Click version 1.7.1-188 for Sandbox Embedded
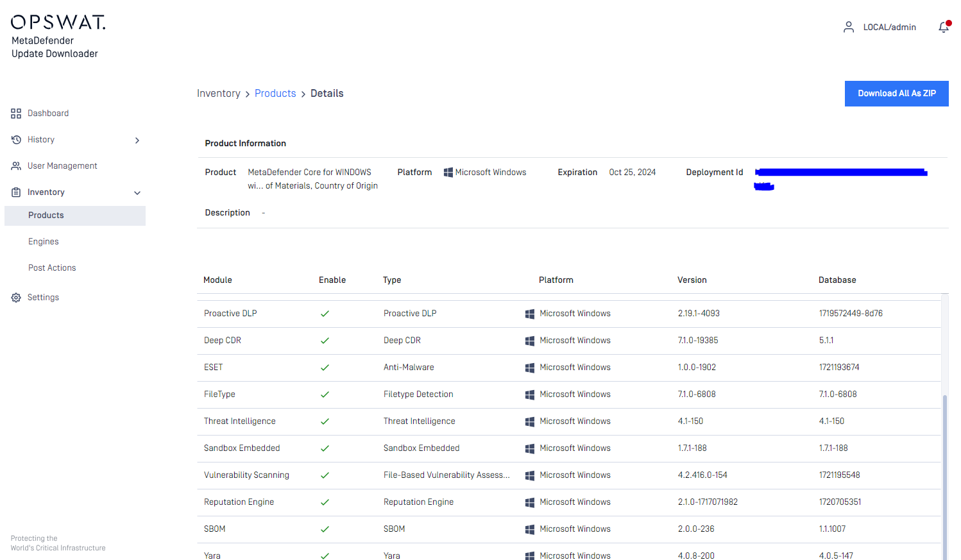The width and height of the screenshot is (961, 560). [692, 448]
